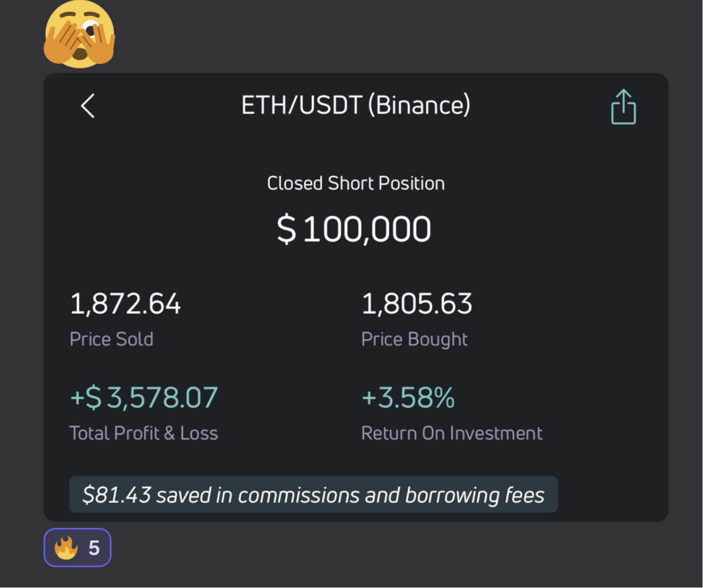Open the trade summary image card
This screenshot has width=703, height=588.
(356, 297)
